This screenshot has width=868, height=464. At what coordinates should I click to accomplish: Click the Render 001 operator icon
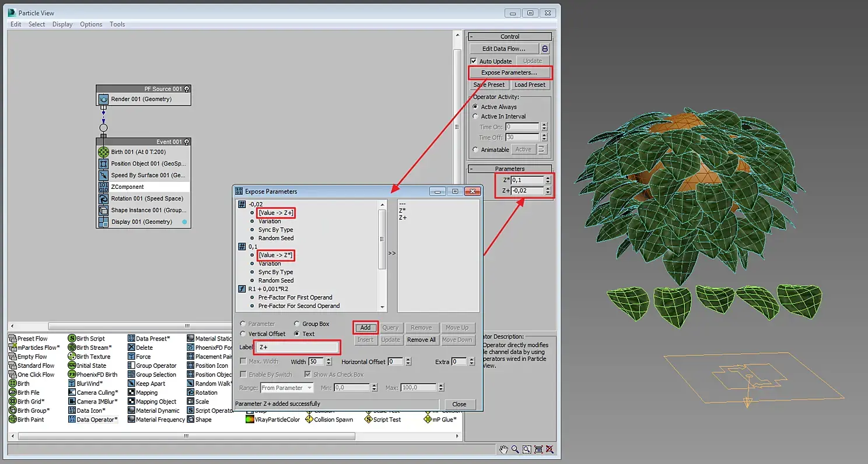click(x=103, y=99)
